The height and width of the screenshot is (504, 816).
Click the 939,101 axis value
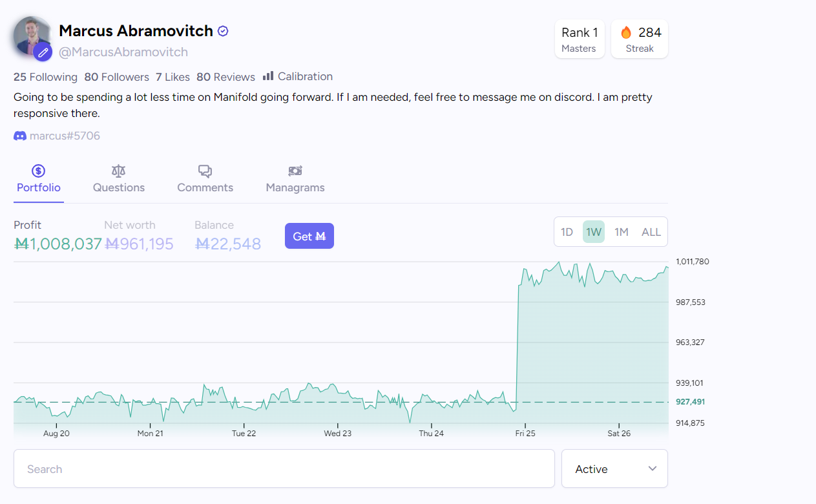point(690,383)
